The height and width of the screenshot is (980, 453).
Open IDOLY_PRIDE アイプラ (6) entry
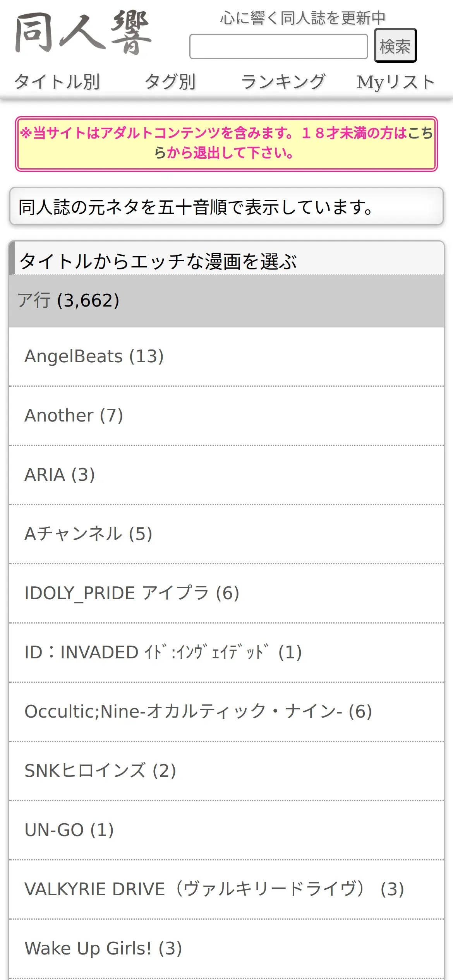[x=132, y=593]
